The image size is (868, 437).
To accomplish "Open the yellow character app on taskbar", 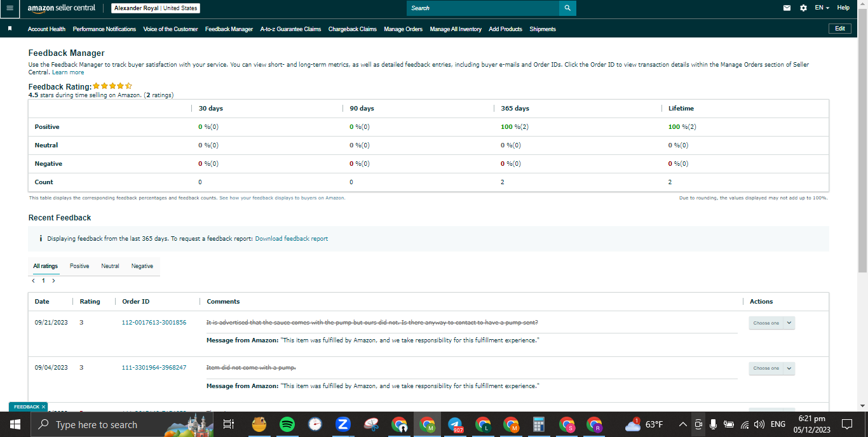I will coord(259,424).
